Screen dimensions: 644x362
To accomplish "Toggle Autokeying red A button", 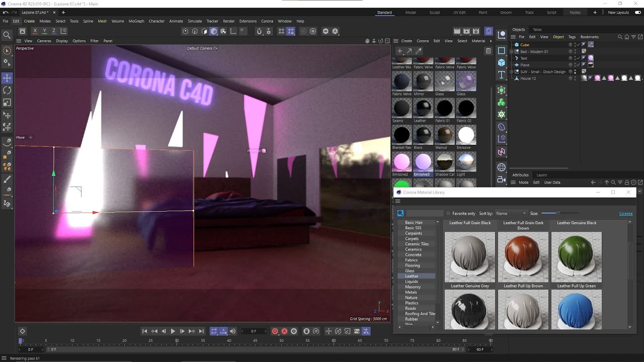I will tap(284, 331).
